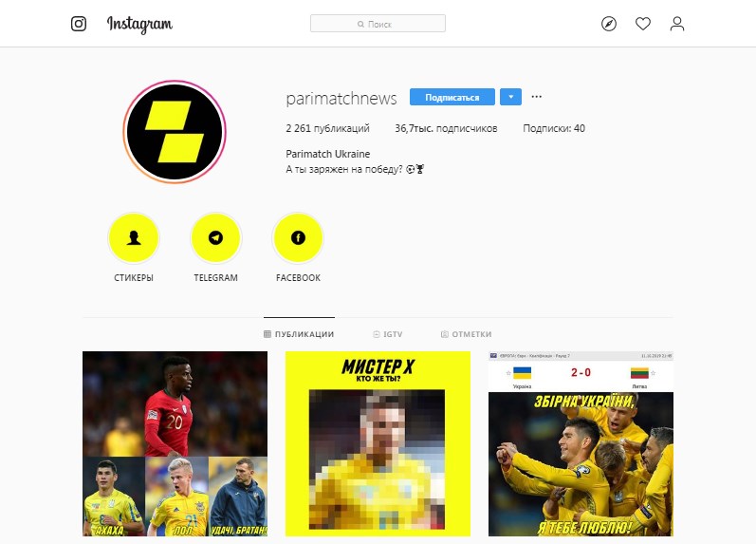Switch to the ПУБЛИКАЦИИ tab
Image resolution: width=756 pixels, height=544 pixels.
(299, 334)
